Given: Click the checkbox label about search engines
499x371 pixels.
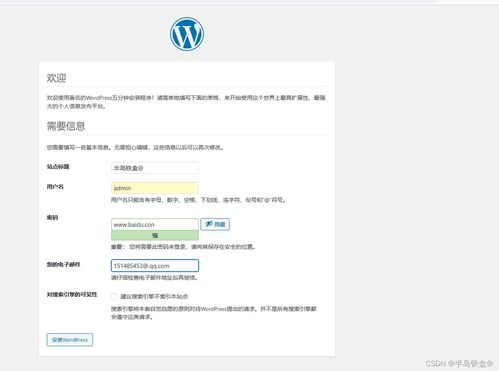Looking at the screenshot, I should pyautogui.click(x=154, y=296).
